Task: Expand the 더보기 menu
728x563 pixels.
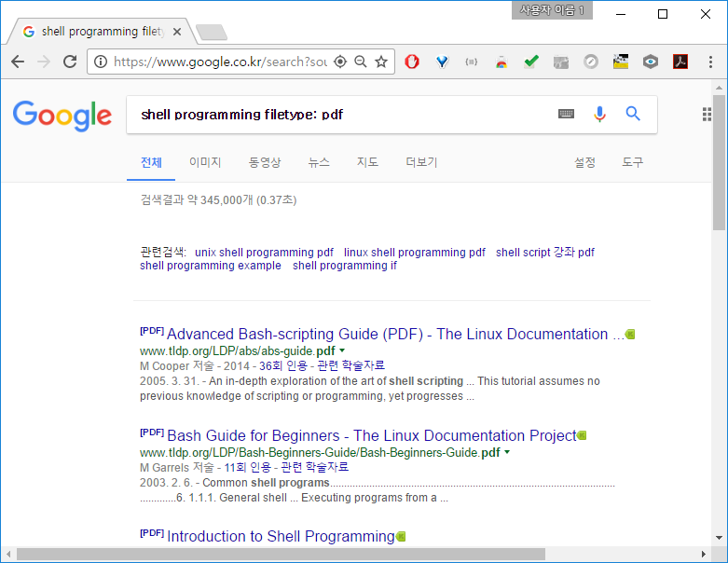Action: pos(421,162)
